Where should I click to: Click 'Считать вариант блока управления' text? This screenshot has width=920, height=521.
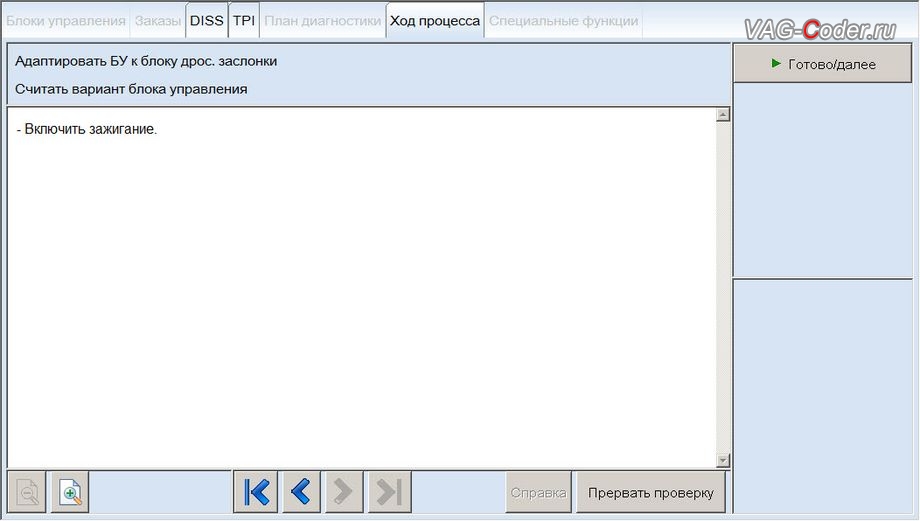(x=131, y=89)
